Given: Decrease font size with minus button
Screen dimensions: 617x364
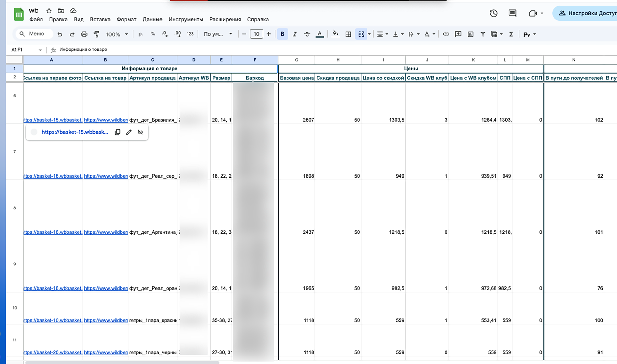Looking at the screenshot, I should pos(244,34).
